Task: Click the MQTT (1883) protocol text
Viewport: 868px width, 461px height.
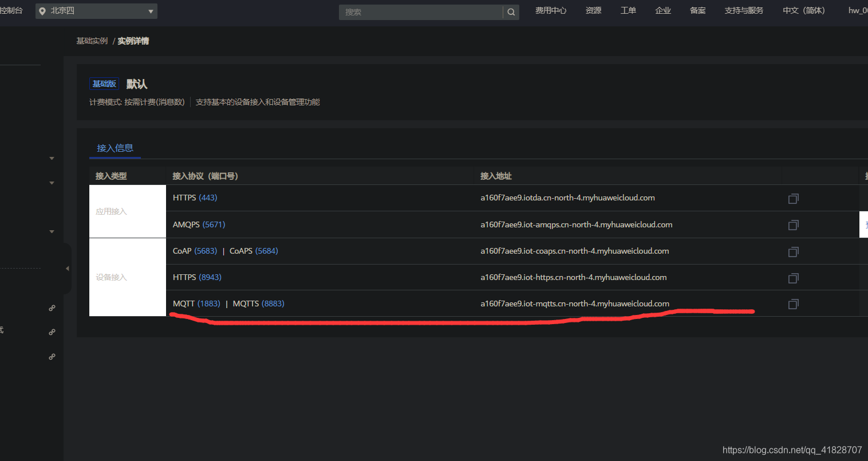Action: click(196, 304)
